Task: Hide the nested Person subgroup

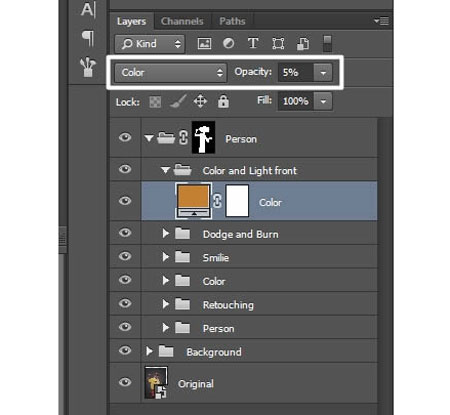Action: [125, 327]
